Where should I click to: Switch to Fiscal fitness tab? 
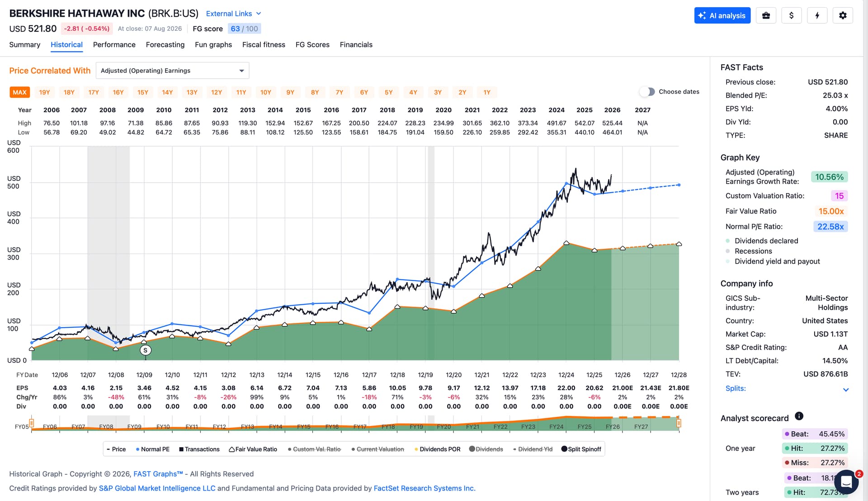coord(264,45)
